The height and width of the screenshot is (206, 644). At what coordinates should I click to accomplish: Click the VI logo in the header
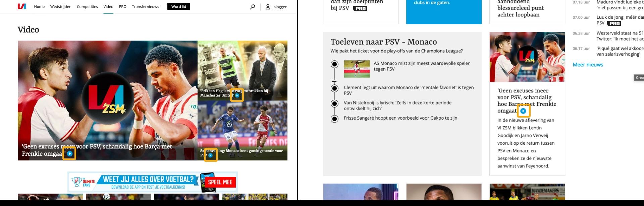pos(22,6)
